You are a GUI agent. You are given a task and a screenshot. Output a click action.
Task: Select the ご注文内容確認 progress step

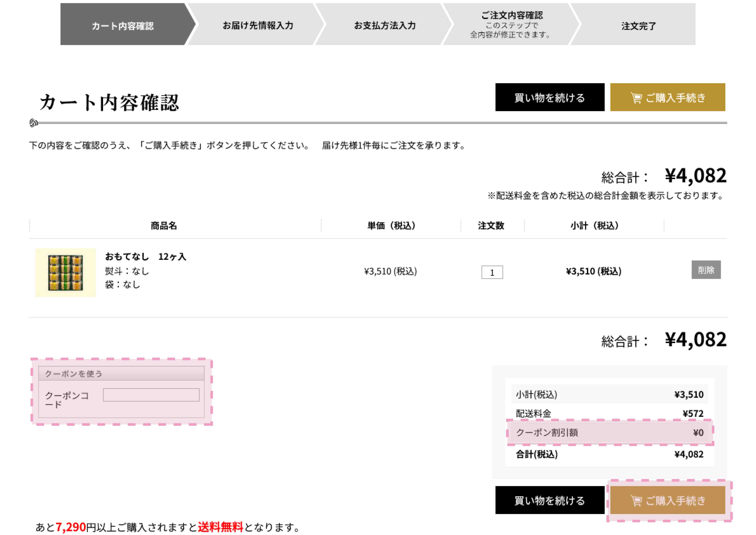(511, 24)
